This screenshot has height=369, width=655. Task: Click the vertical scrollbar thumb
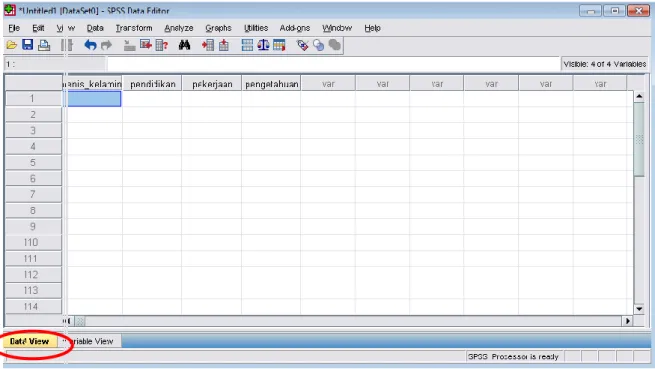pyautogui.click(x=639, y=140)
